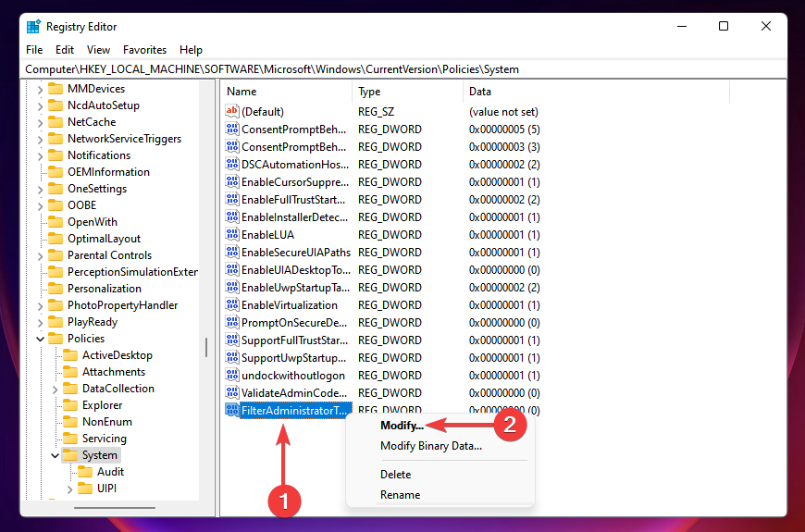
Task: Expand the PhotoPropertyHandler node
Action: pos(40,305)
